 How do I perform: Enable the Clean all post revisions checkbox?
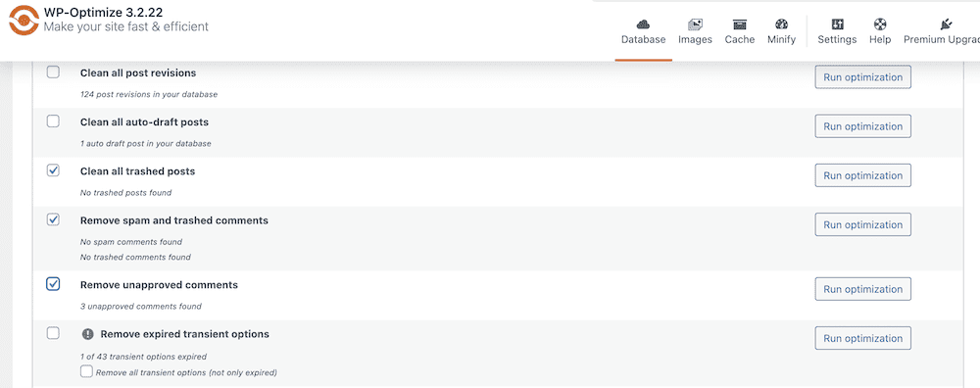pyautogui.click(x=53, y=72)
